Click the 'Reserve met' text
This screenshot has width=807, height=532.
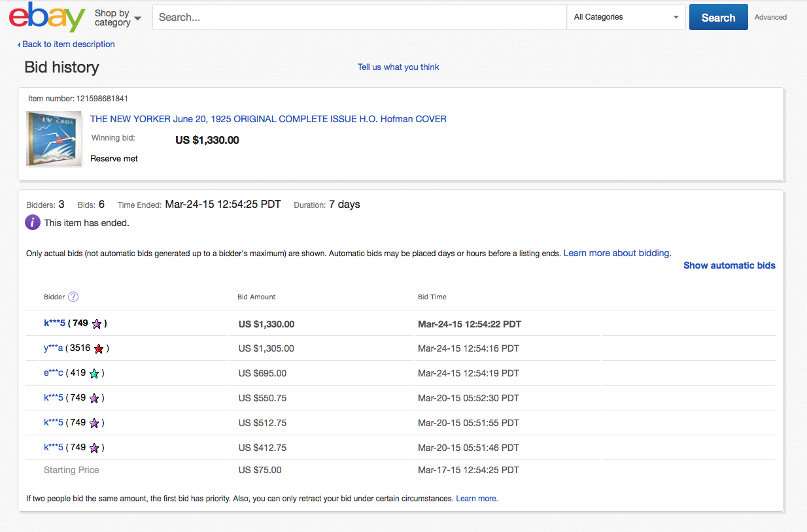(114, 158)
